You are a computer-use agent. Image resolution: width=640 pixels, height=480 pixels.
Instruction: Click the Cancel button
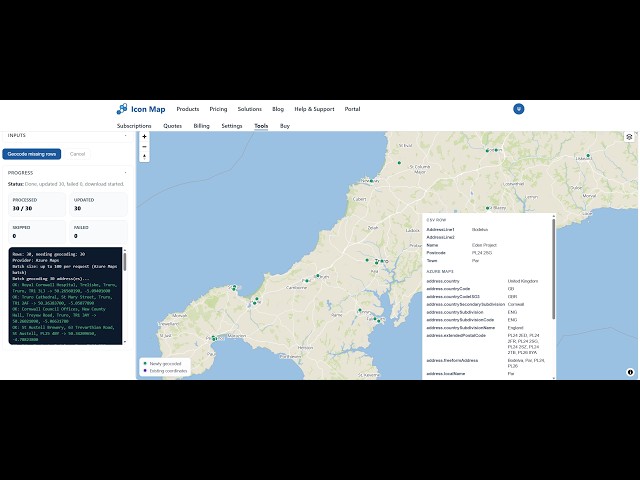(78, 154)
